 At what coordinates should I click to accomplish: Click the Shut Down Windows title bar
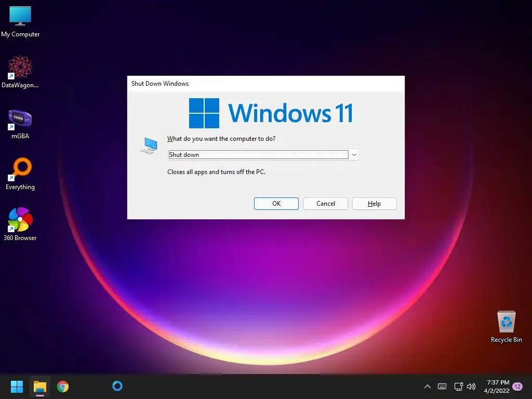click(265, 84)
